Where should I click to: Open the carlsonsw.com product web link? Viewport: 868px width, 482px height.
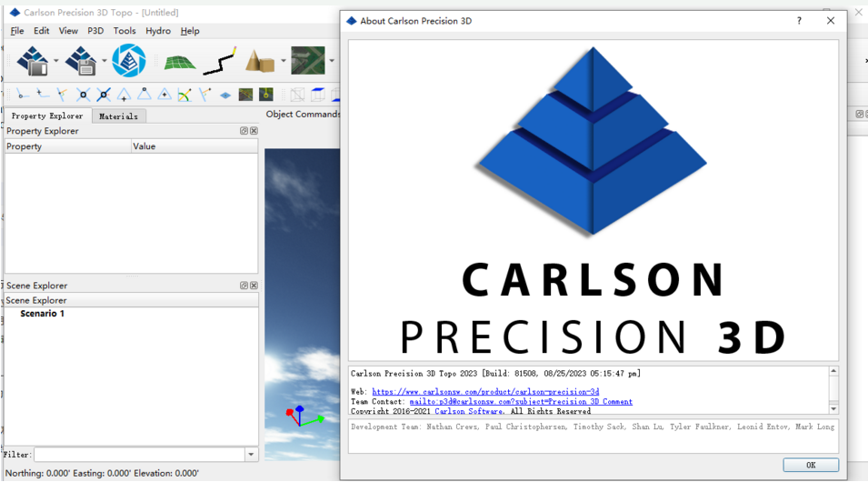pos(485,392)
